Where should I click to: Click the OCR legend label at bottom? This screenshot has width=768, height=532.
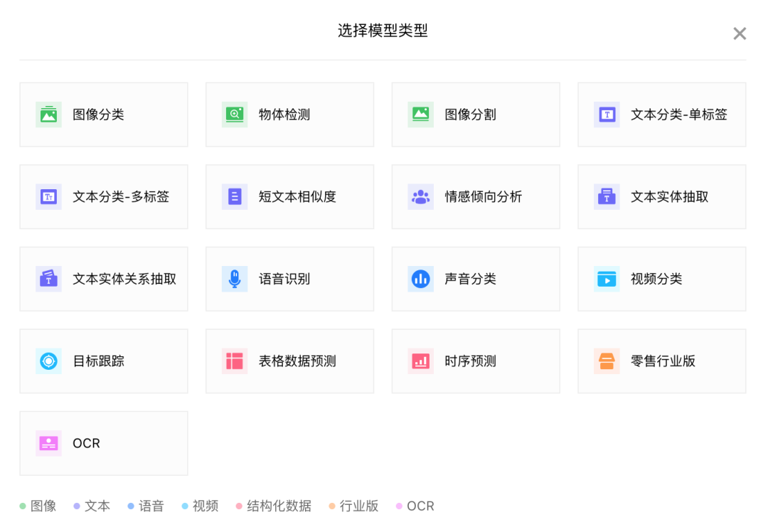point(420,506)
